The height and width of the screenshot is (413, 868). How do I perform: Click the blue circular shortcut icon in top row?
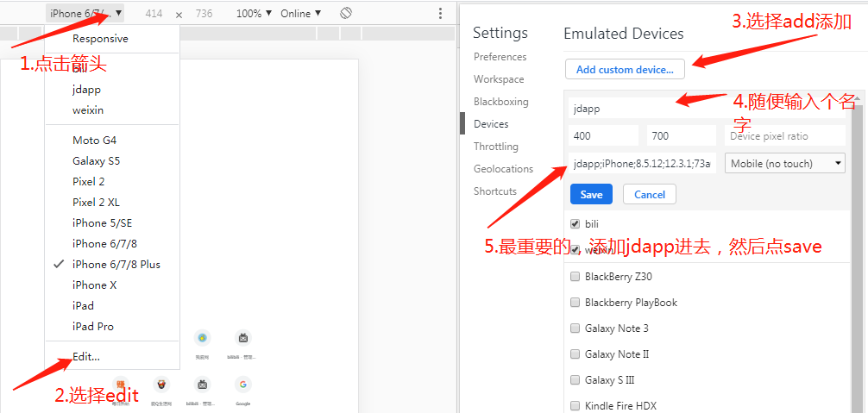(202, 338)
